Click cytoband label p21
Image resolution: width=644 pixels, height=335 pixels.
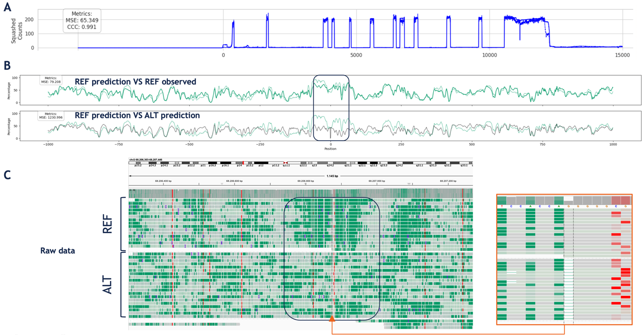coord(203,165)
